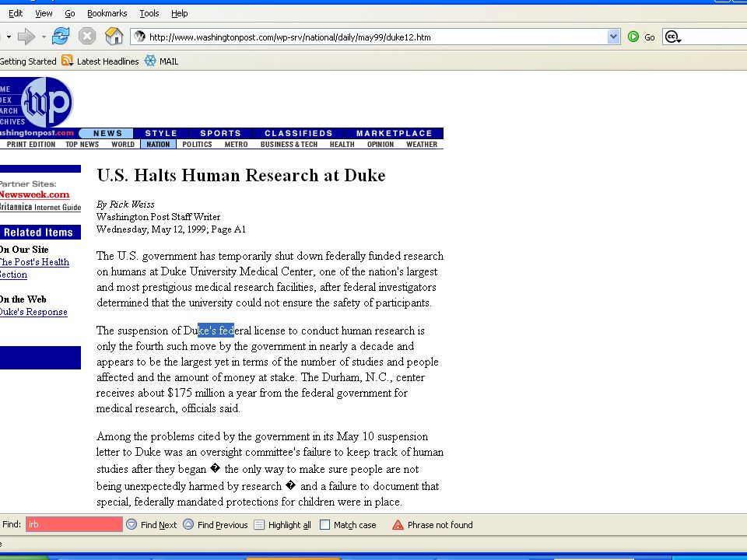Click the Find Previous arrow icon
747x560 pixels.
[x=188, y=524]
